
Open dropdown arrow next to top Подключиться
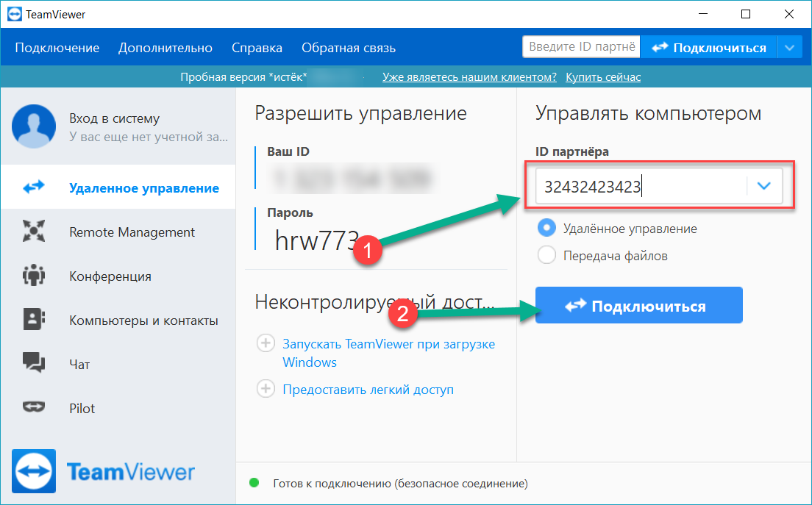(x=789, y=48)
